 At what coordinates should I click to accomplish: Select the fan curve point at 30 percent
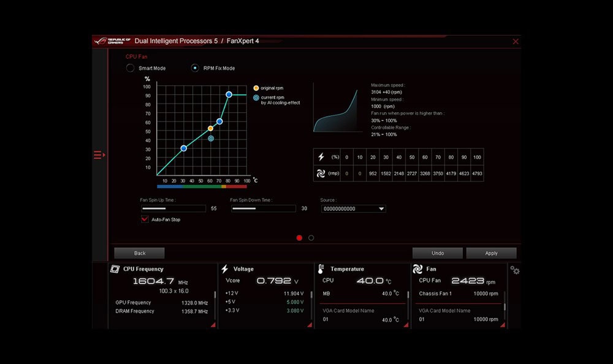click(184, 148)
